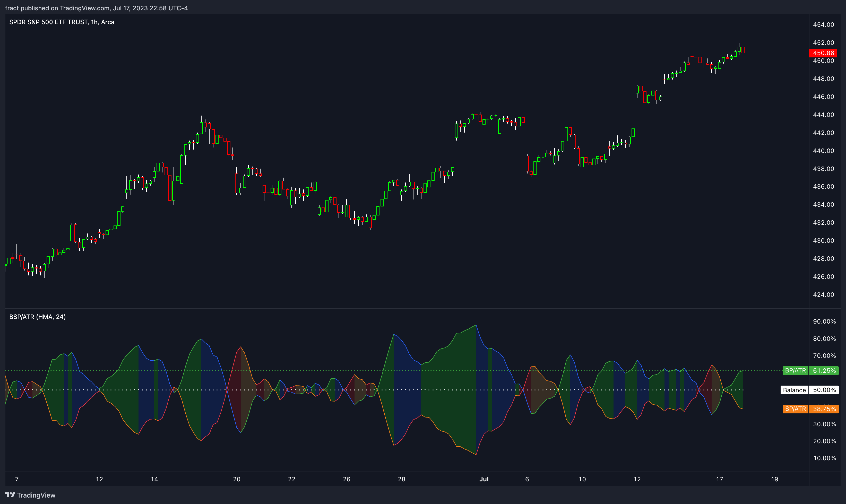Click the TradingView logo icon
Image resolution: width=846 pixels, height=504 pixels.
click(x=10, y=495)
